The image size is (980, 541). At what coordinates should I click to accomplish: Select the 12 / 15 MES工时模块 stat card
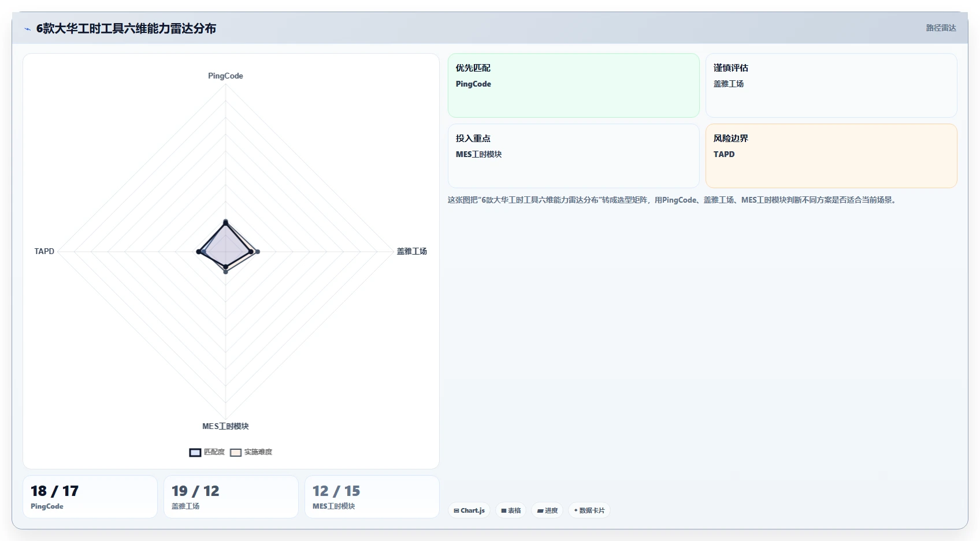click(x=372, y=497)
